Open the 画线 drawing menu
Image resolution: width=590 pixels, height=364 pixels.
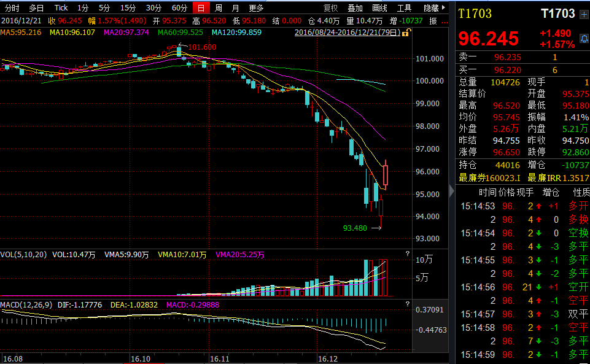(380, 8)
